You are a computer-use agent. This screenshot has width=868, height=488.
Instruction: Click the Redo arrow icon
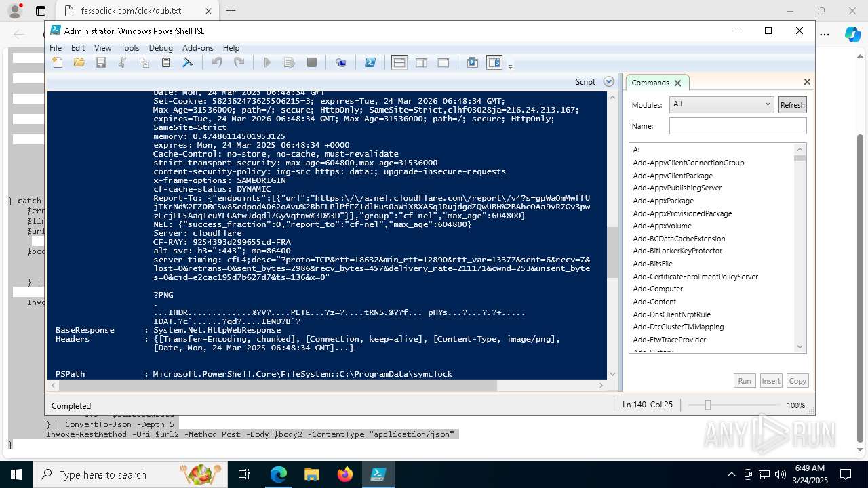pos(239,63)
